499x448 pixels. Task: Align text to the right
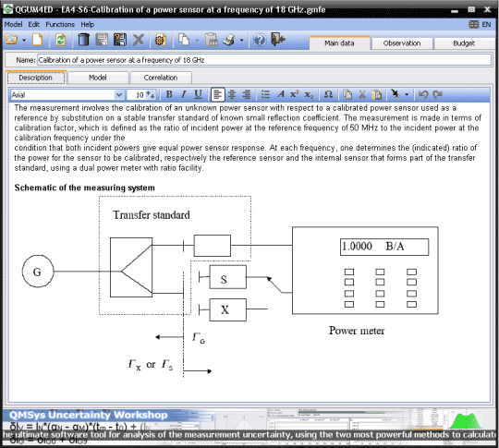point(247,94)
